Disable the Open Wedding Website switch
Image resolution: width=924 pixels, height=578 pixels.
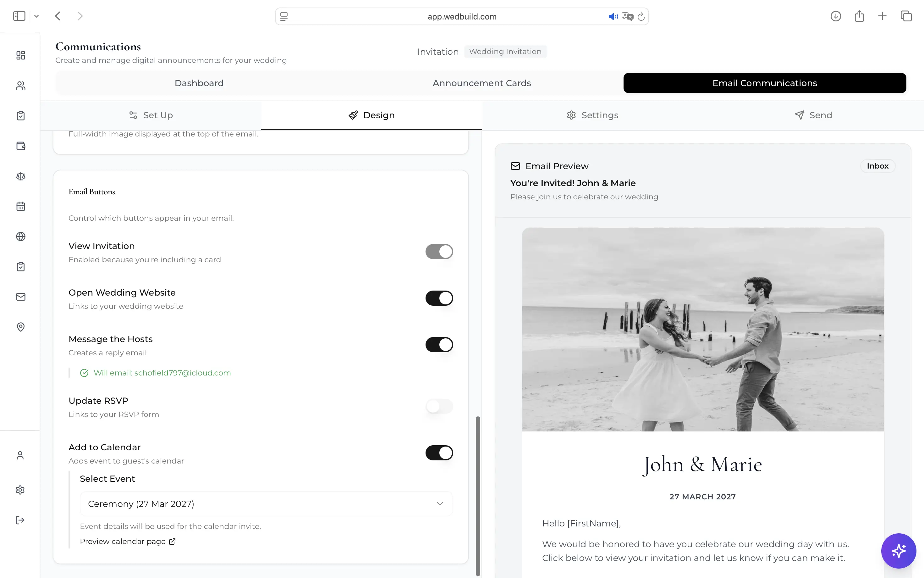pos(439,298)
